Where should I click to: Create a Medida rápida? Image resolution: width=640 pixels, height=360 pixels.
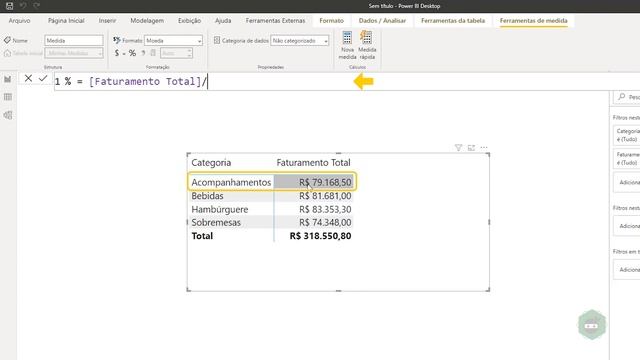click(x=367, y=45)
